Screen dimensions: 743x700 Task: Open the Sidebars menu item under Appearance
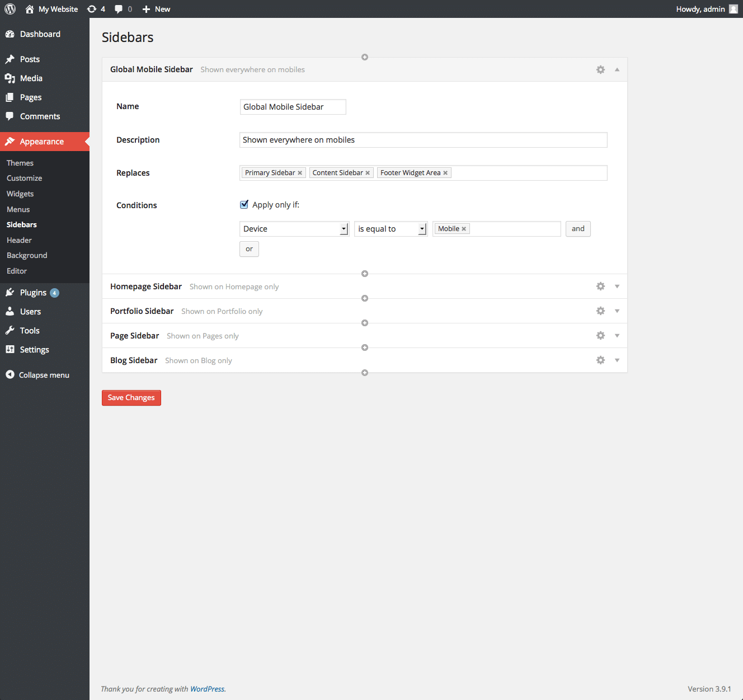(x=21, y=224)
